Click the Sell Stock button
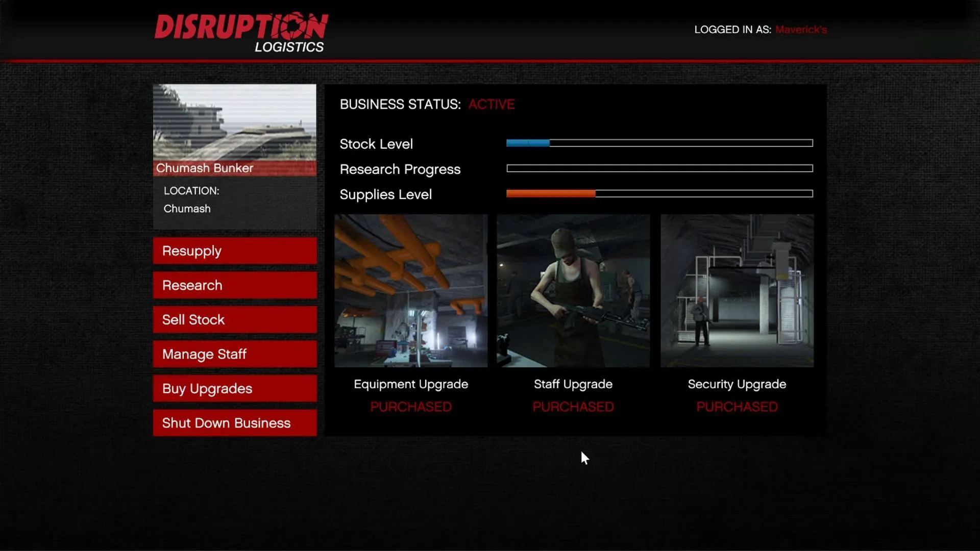Screen dimensions: 980x551 pos(234,319)
